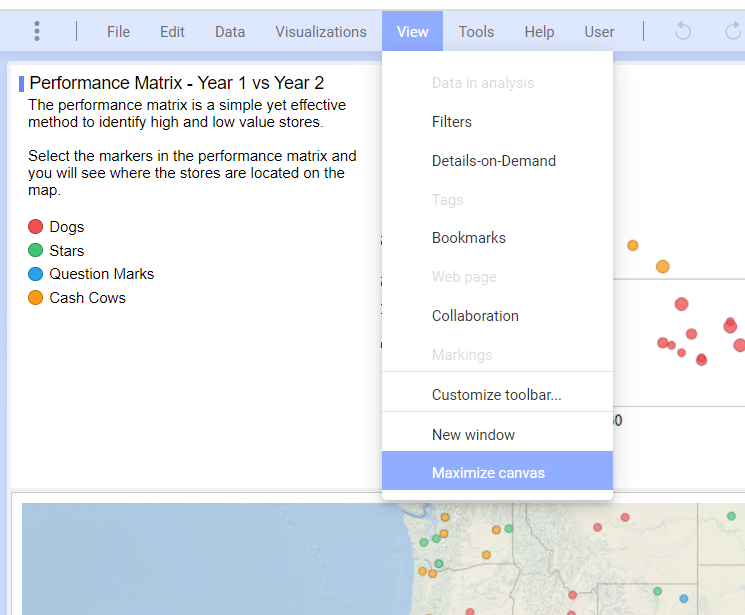Choose Details-on-Demand in View menu
This screenshot has height=615, width=745.
pos(494,161)
